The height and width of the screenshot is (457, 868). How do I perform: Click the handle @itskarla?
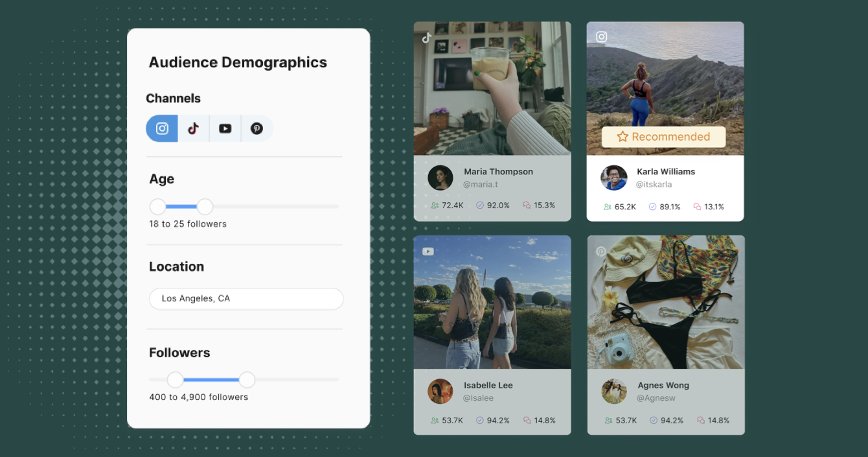point(654,185)
